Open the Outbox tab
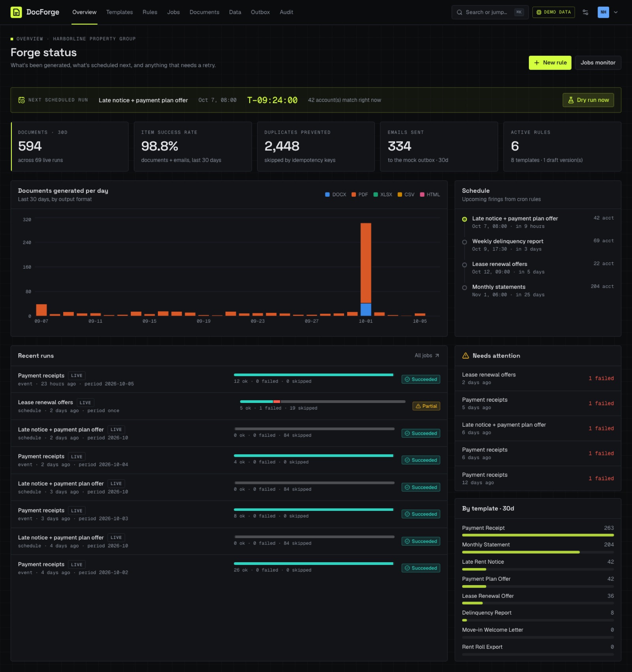Screen dimensions: 632x672 click(260, 12)
